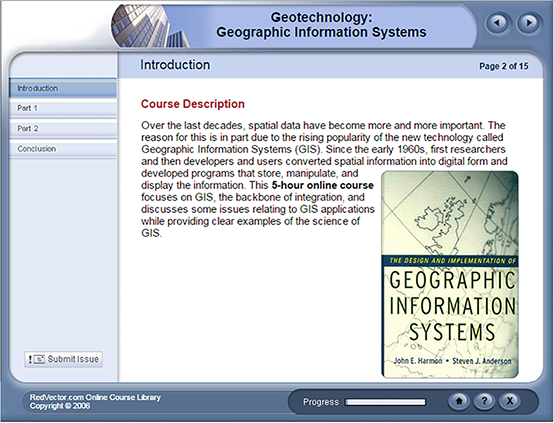554x423 pixels.
Task: Return home via the house icon
Action: click(459, 401)
